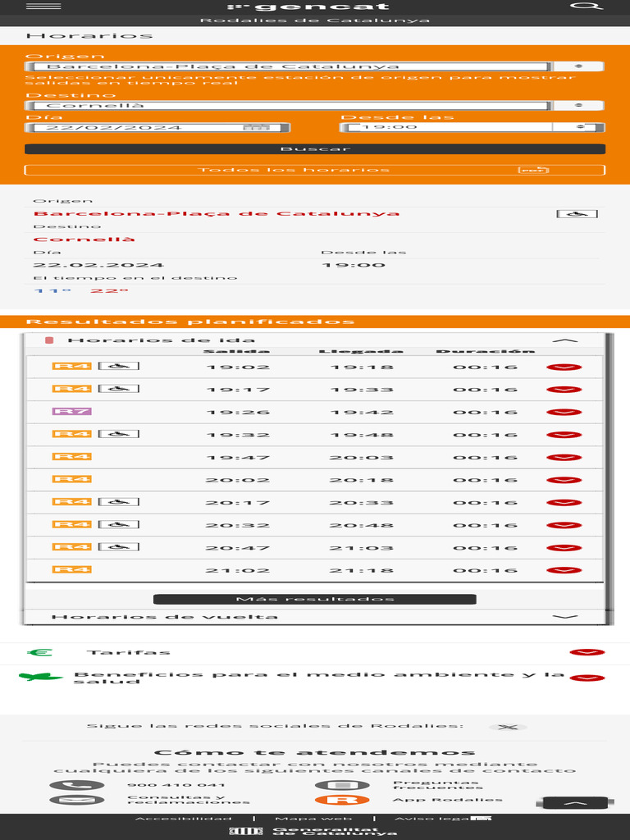Click the orange App Rodalies icon
The image size is (630, 840).
pos(342,801)
